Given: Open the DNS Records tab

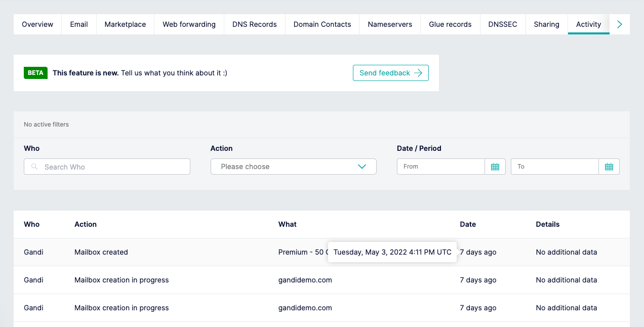Looking at the screenshot, I should 254,24.
